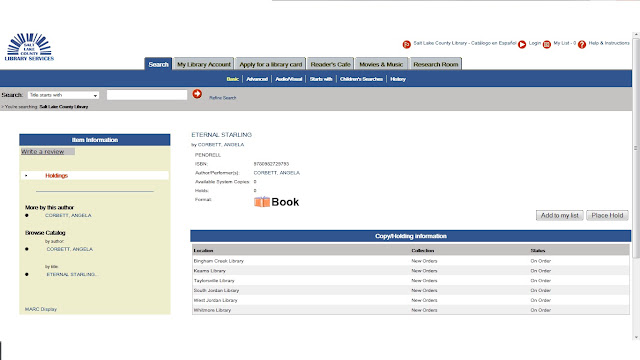Select the Taylorsville Library row
Viewport: 640px width, 360px height.
click(411, 280)
